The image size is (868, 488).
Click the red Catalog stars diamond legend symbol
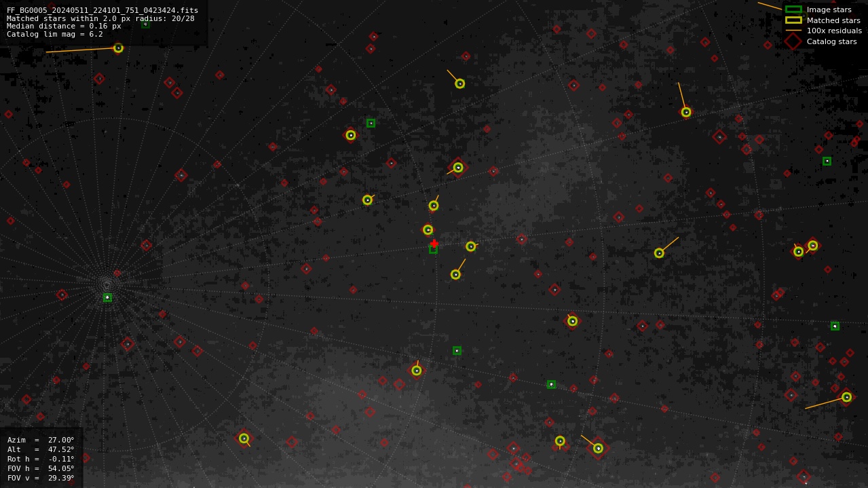(x=793, y=41)
